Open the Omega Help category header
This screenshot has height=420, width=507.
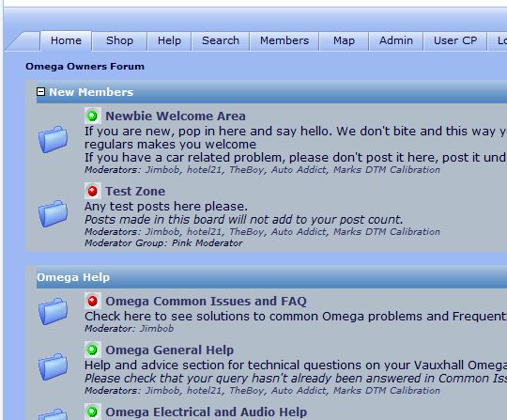coord(73,277)
